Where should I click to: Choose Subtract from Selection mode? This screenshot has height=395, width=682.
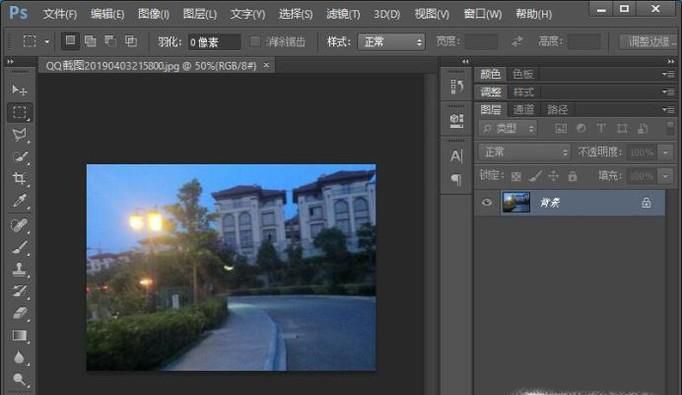[x=110, y=41]
